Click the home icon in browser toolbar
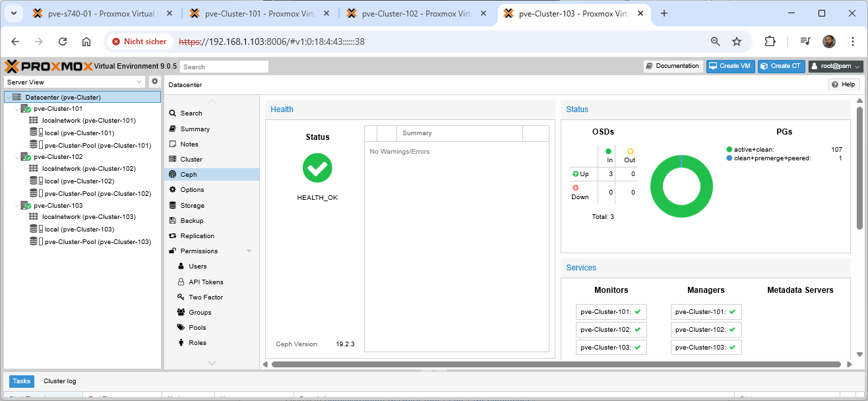Screen dimensions: 868x401 point(86,41)
